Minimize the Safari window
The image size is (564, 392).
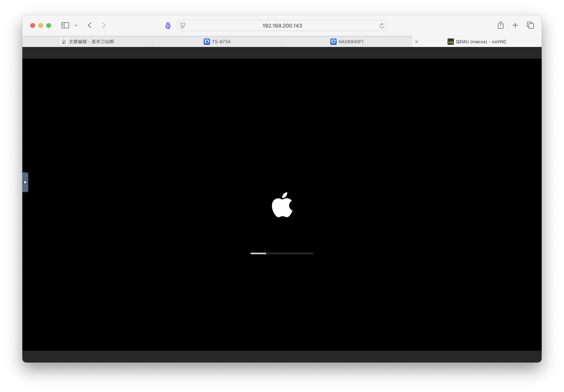click(x=41, y=25)
